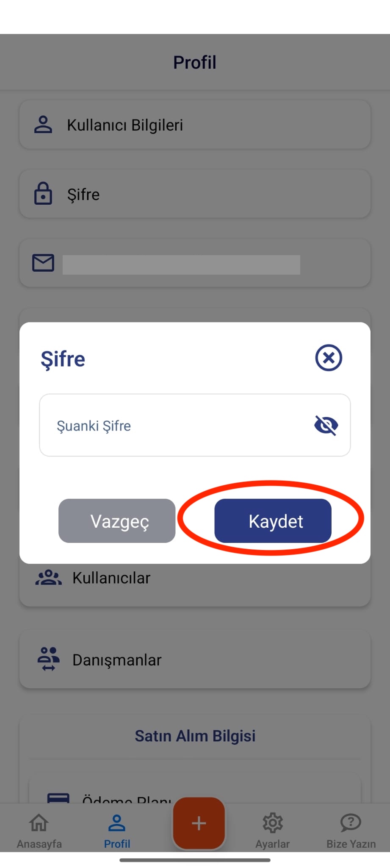The image size is (390, 868).
Task: Click the Satın Alım Bilgisi heading
Action: pos(195,736)
